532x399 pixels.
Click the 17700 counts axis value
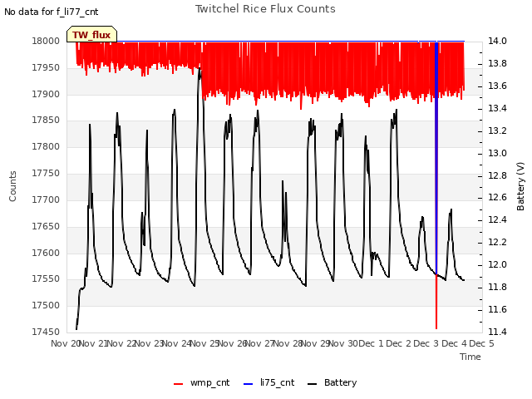point(46,199)
